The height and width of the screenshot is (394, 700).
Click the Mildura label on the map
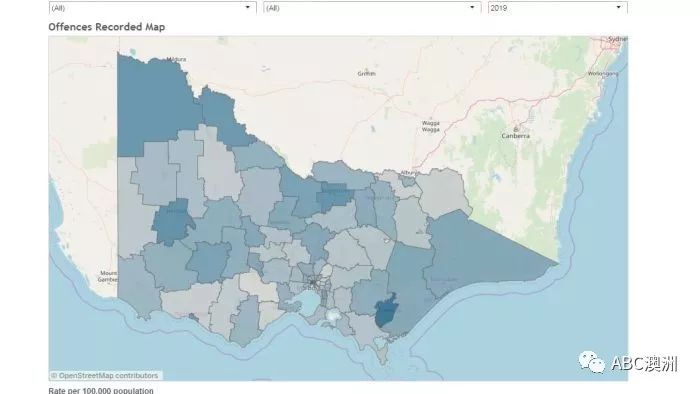pyautogui.click(x=177, y=59)
